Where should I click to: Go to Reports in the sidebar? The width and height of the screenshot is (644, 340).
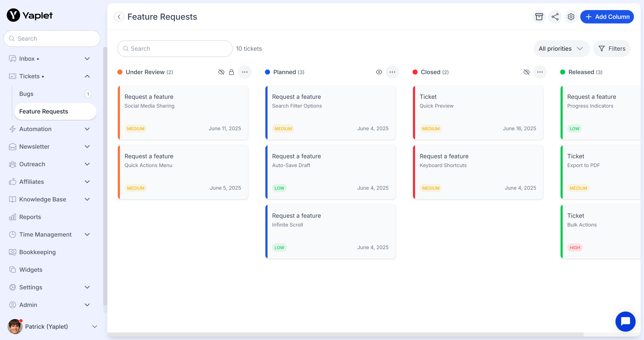pos(30,217)
